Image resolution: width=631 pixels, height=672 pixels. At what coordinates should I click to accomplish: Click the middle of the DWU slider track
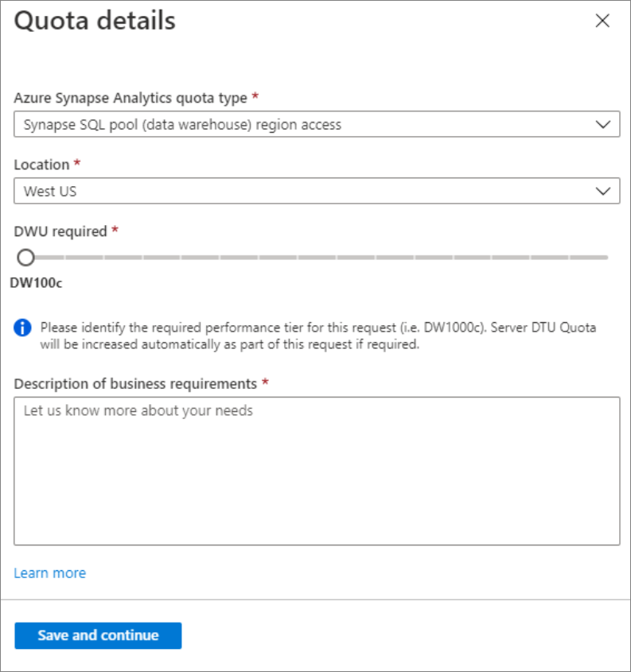tap(317, 257)
